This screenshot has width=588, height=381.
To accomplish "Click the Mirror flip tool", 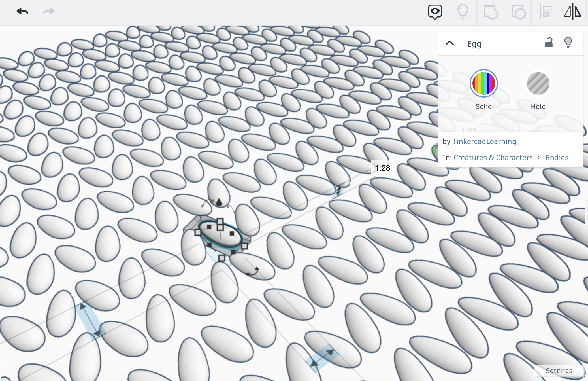I will (572, 12).
